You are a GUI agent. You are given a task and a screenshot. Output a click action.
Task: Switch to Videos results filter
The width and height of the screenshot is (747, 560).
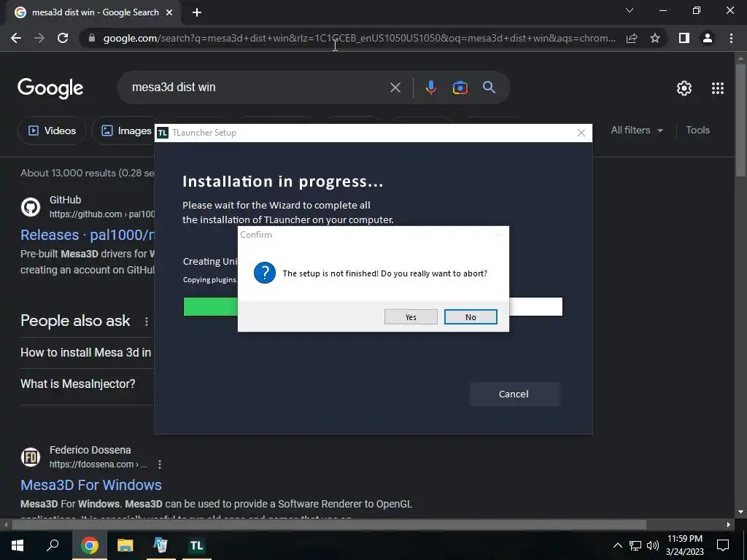click(53, 131)
